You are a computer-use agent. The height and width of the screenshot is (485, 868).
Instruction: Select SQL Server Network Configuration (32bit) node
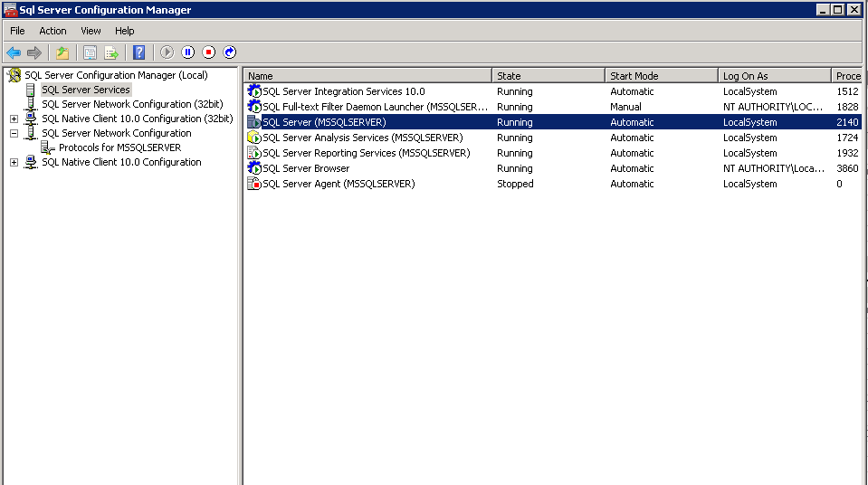132,104
